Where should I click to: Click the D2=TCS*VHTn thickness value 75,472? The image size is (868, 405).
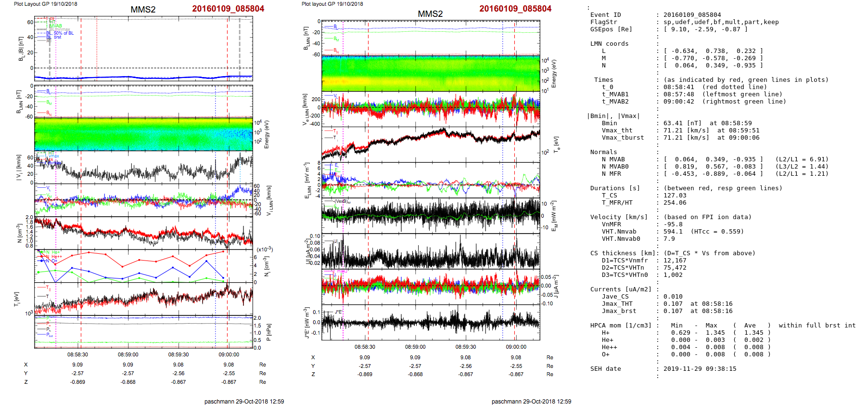[675, 268]
